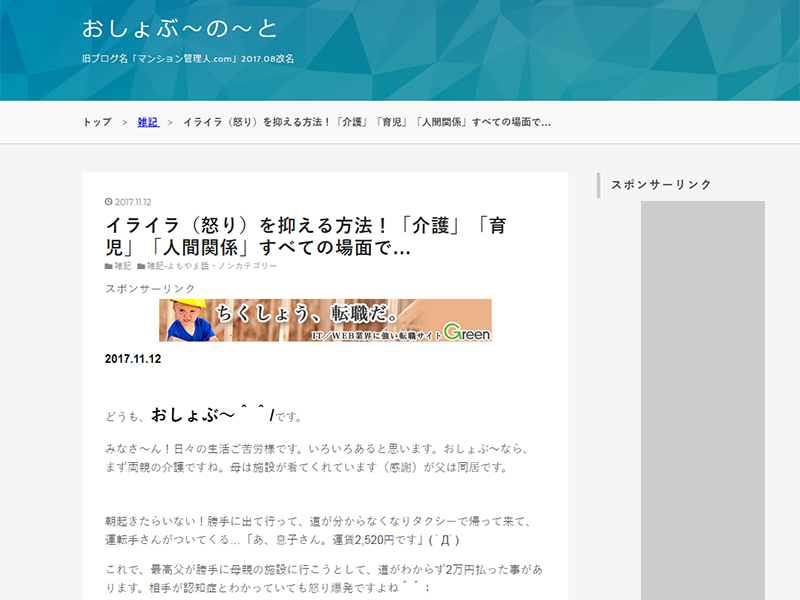
Task: Open the Green 転職 banner advertisement
Action: pos(326,320)
